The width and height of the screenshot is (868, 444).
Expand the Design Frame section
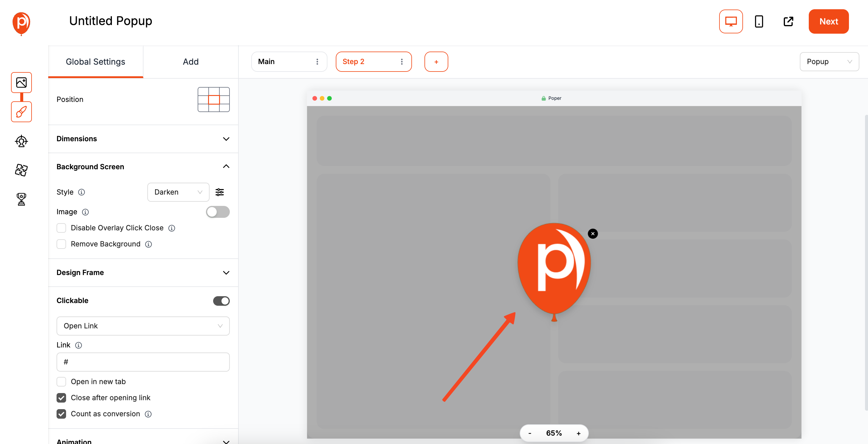(143, 273)
